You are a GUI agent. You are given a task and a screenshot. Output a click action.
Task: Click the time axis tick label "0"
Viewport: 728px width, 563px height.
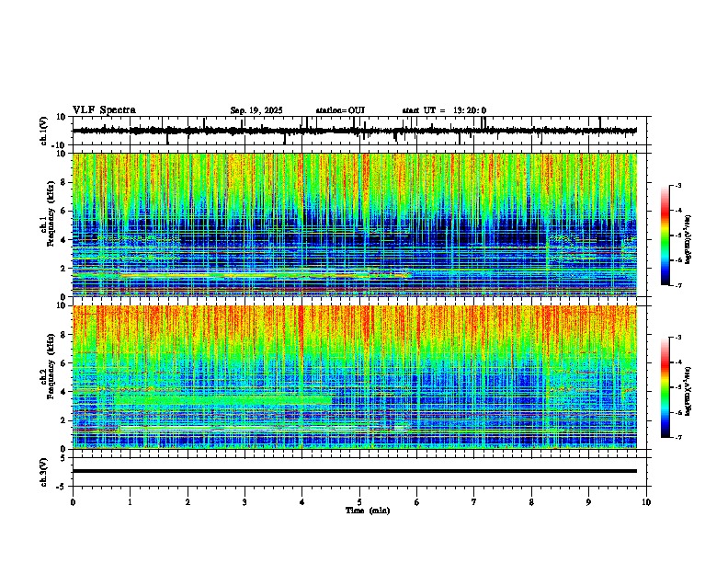pyautogui.click(x=73, y=502)
